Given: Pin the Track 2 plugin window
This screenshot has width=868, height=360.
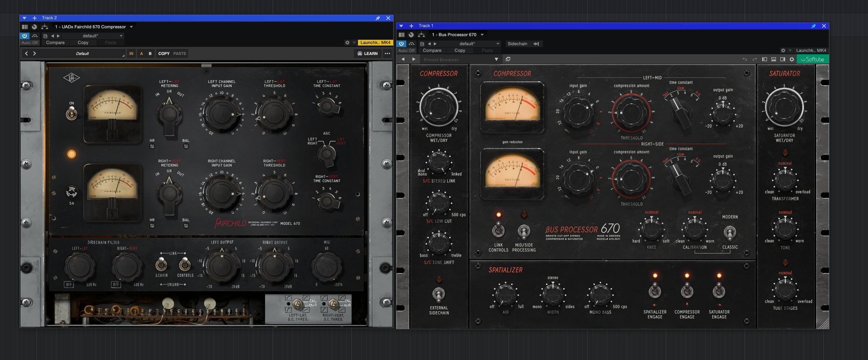Looking at the screenshot, I should (378, 18).
